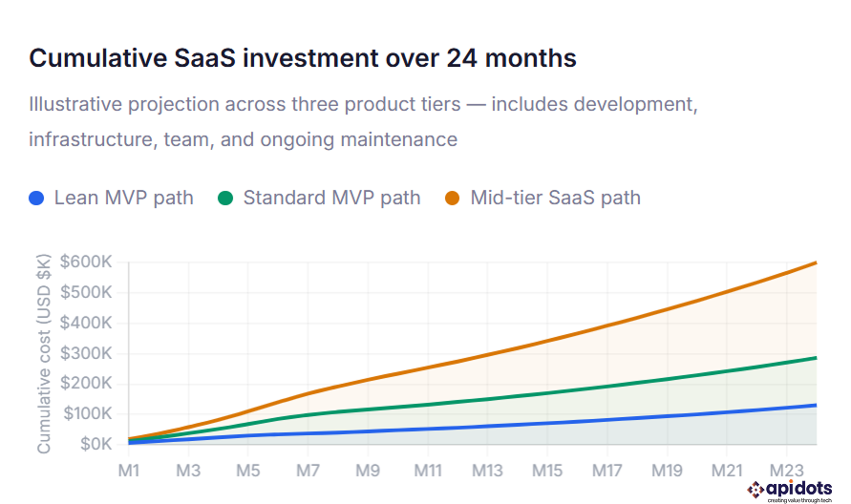Toggle the Standard MVP path legend label
The image size is (851, 504).
click(331, 199)
